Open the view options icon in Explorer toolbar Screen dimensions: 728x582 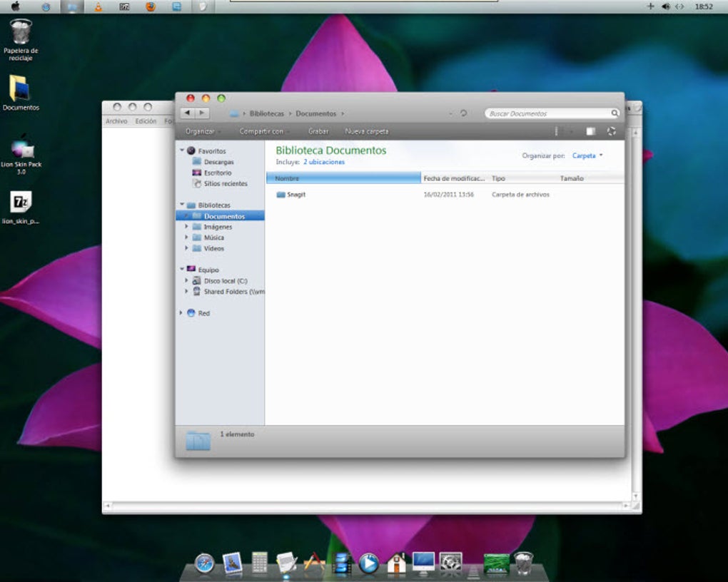556,131
